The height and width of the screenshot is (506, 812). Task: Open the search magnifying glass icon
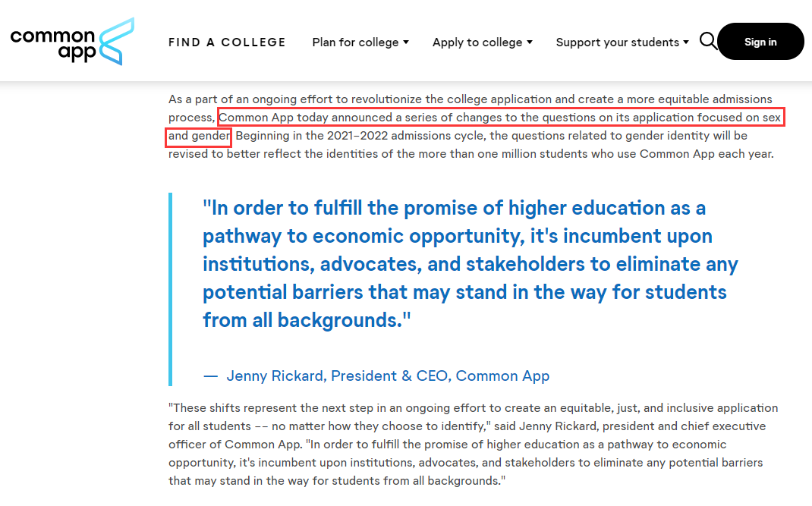pos(707,41)
